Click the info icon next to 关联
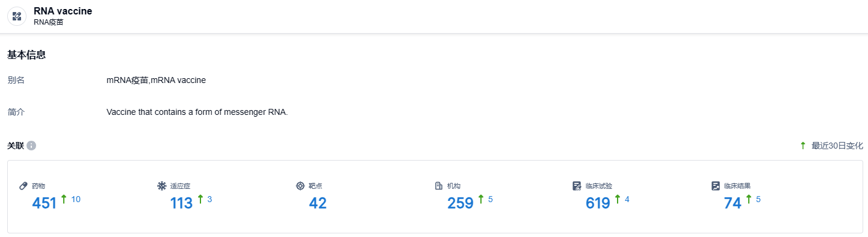The image size is (868, 237). coord(31,146)
